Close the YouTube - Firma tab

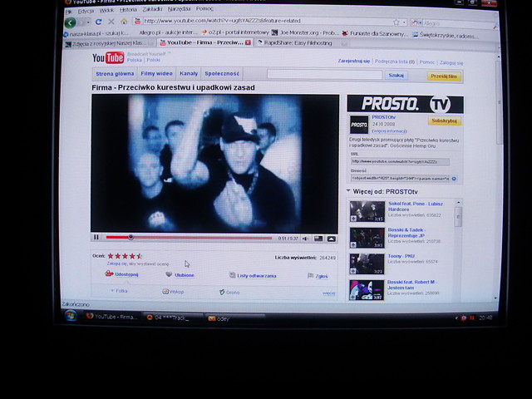coord(248,42)
